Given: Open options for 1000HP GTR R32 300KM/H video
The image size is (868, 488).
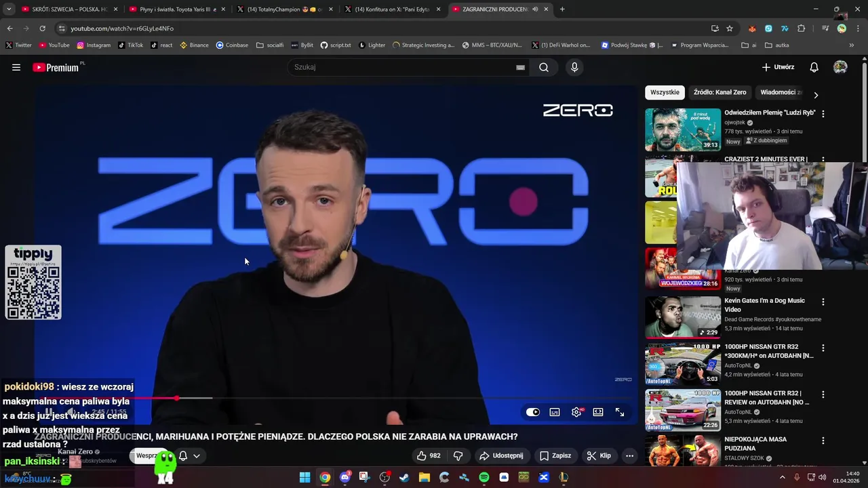Looking at the screenshot, I should [823, 348].
